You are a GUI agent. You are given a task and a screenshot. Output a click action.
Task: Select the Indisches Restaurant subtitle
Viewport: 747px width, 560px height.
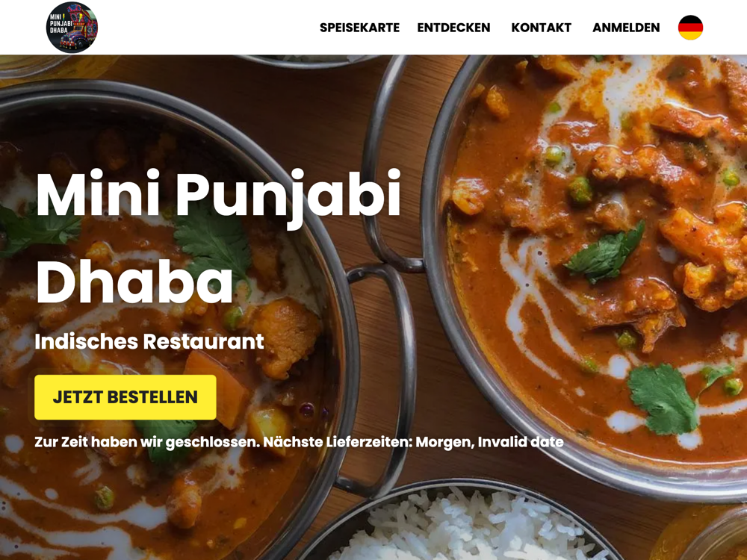click(x=149, y=341)
